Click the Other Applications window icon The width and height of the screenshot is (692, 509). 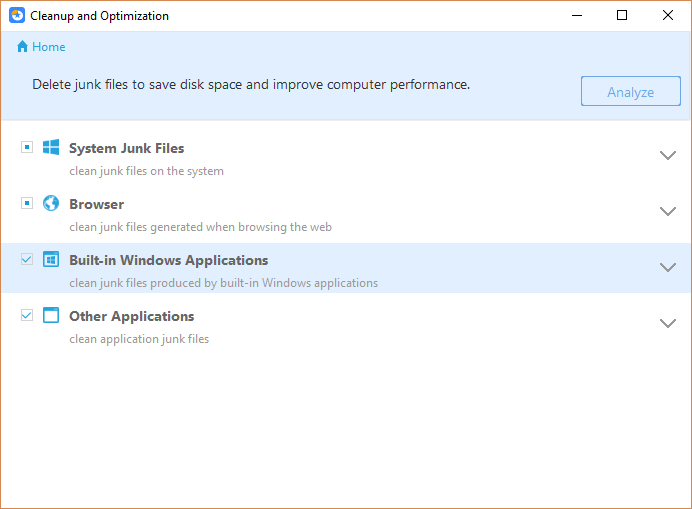tap(51, 316)
